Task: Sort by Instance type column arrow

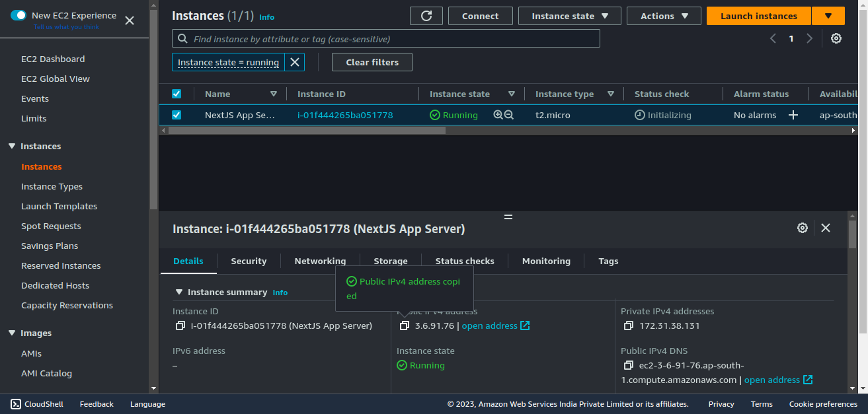Action: coord(611,94)
